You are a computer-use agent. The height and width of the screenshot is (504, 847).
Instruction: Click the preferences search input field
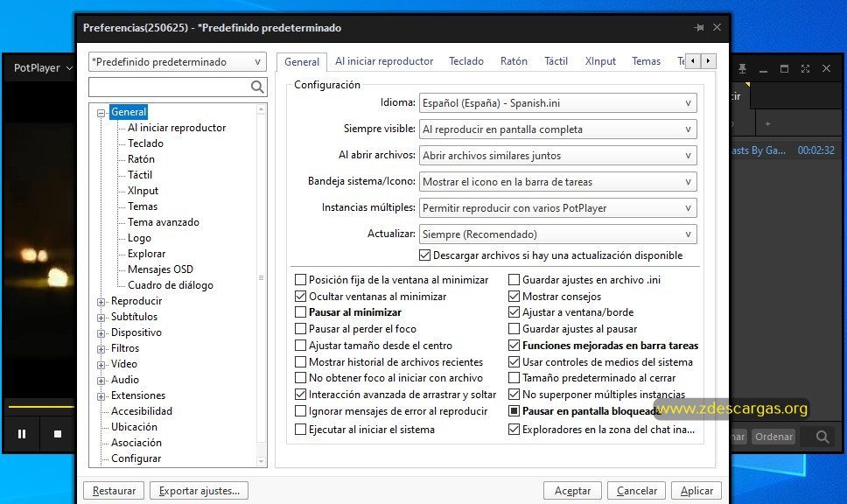click(x=169, y=87)
